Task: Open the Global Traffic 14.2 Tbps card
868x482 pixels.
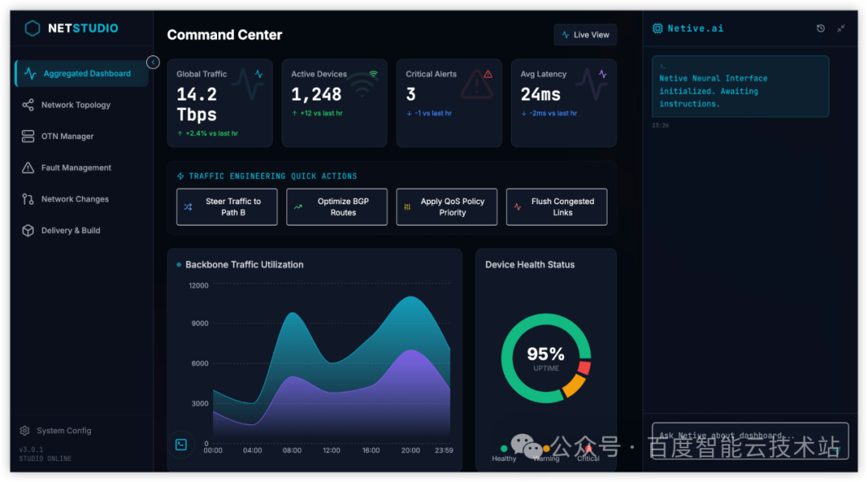Action: (x=219, y=104)
